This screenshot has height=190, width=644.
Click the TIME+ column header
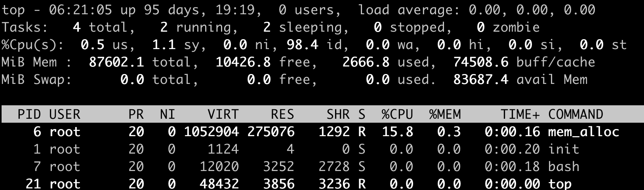520,114
